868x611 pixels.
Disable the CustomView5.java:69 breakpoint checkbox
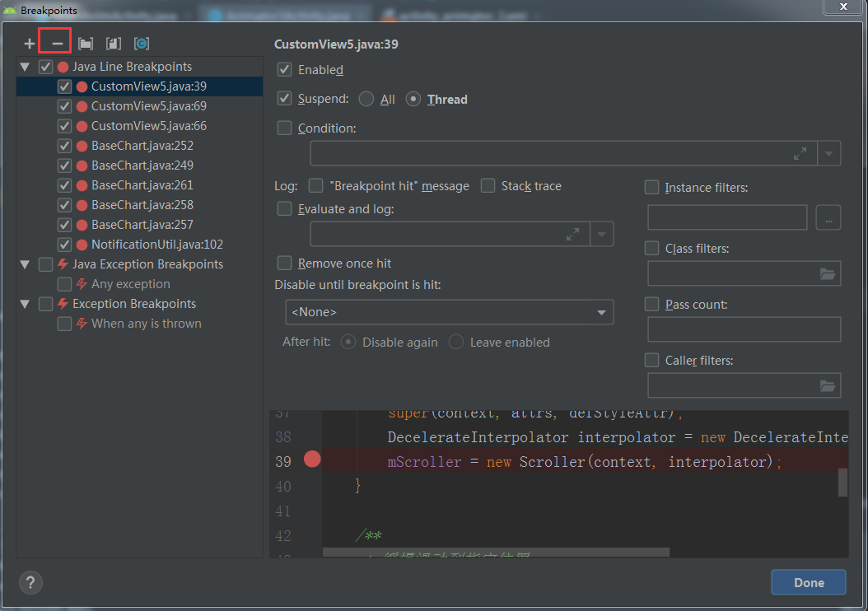click(64, 106)
